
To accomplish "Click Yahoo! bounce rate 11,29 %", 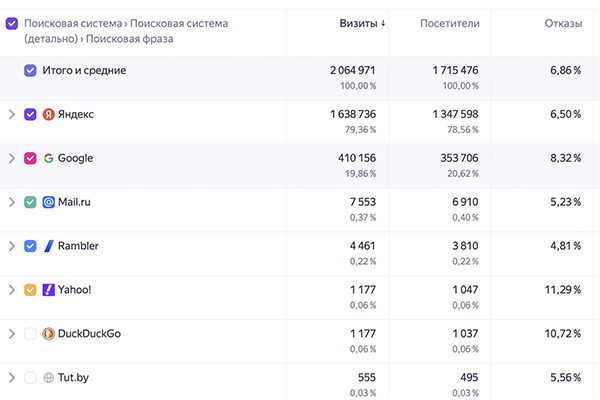I will coord(563,290).
